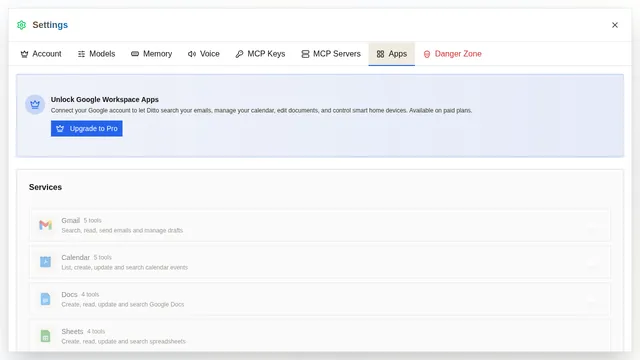
Task: Close the Settings dialog with the X
Action: point(615,25)
